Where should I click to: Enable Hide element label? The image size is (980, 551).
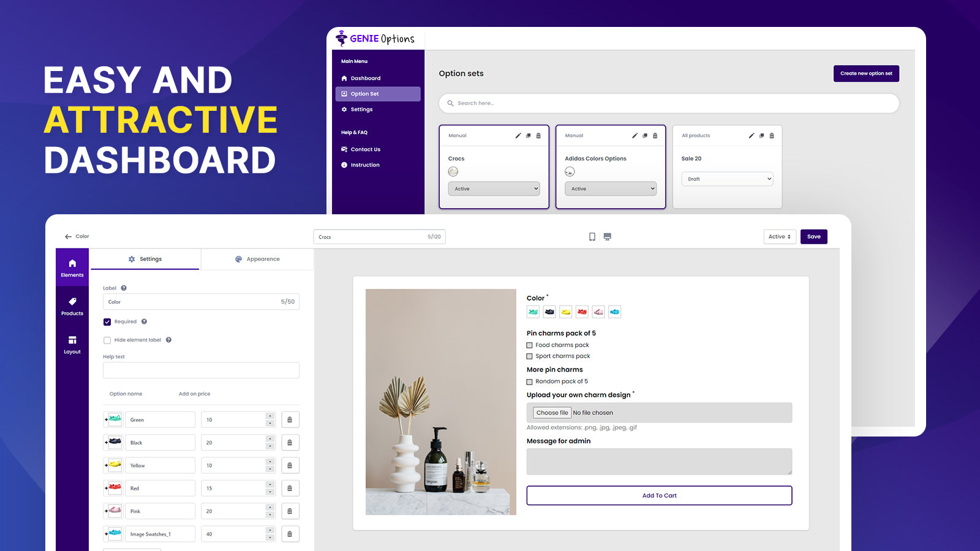pos(107,340)
